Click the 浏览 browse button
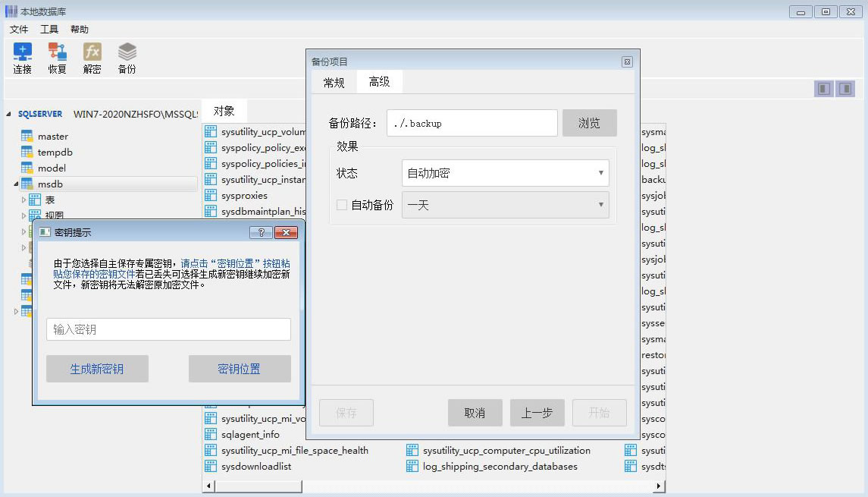This screenshot has width=868, height=497. pos(589,123)
